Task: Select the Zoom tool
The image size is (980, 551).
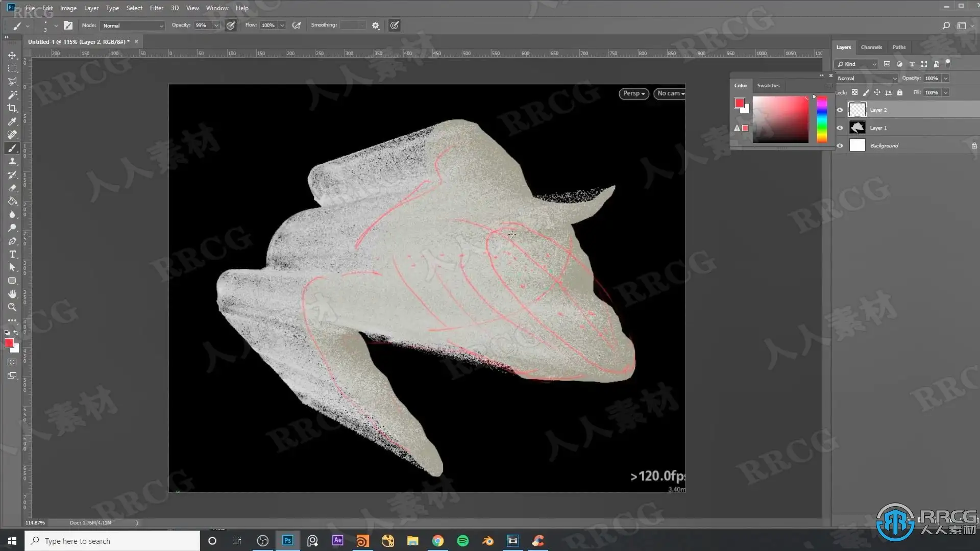Action: (x=12, y=307)
